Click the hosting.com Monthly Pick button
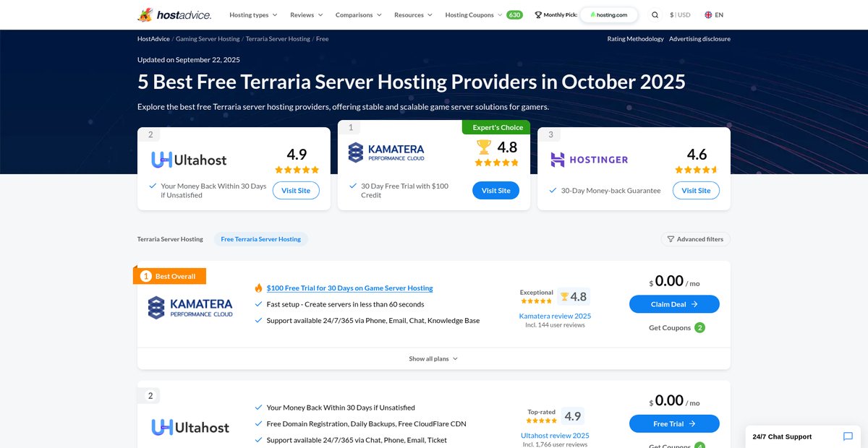 click(608, 14)
